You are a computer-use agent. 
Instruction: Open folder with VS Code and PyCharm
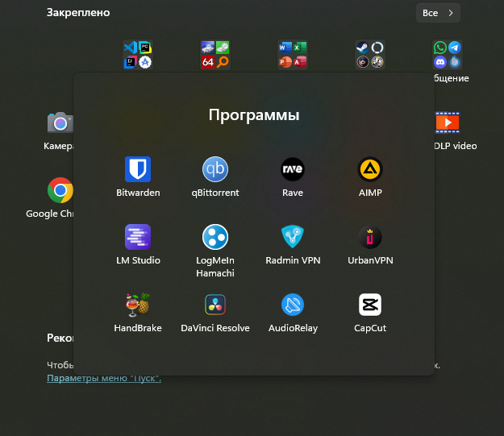tap(138, 55)
